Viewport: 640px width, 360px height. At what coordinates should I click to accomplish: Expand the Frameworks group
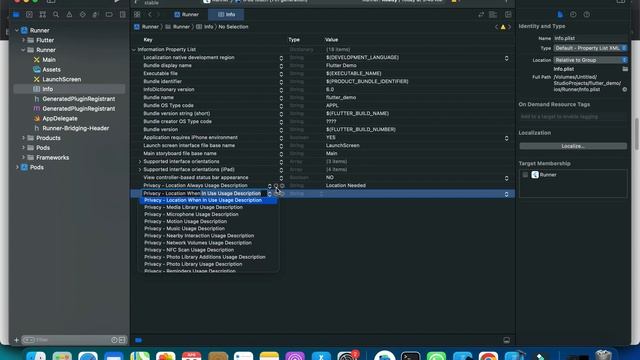23,158
